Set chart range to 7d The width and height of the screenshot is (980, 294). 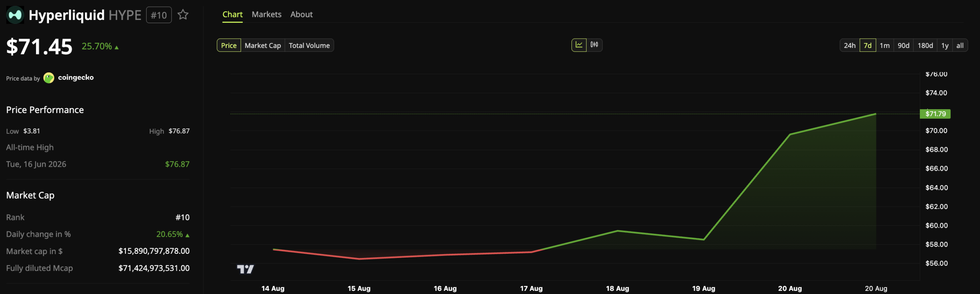[x=867, y=45]
